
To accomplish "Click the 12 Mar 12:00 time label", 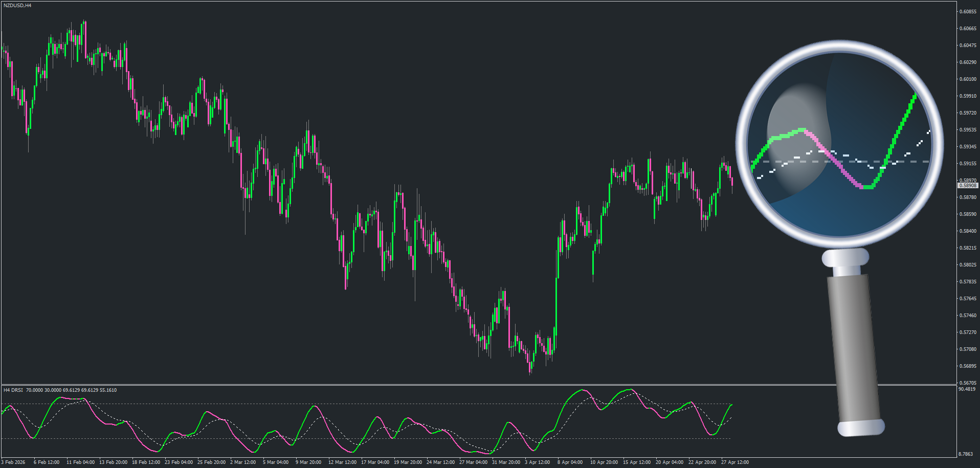I will tap(342, 462).
